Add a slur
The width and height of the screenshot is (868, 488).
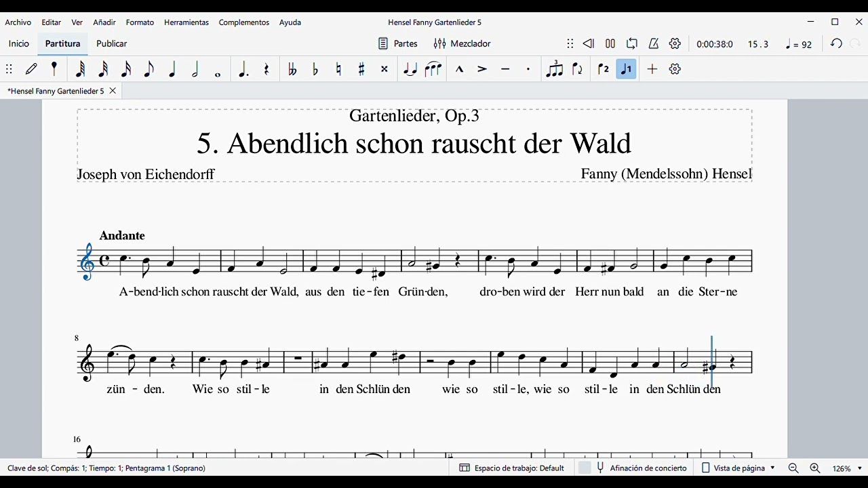[433, 69]
